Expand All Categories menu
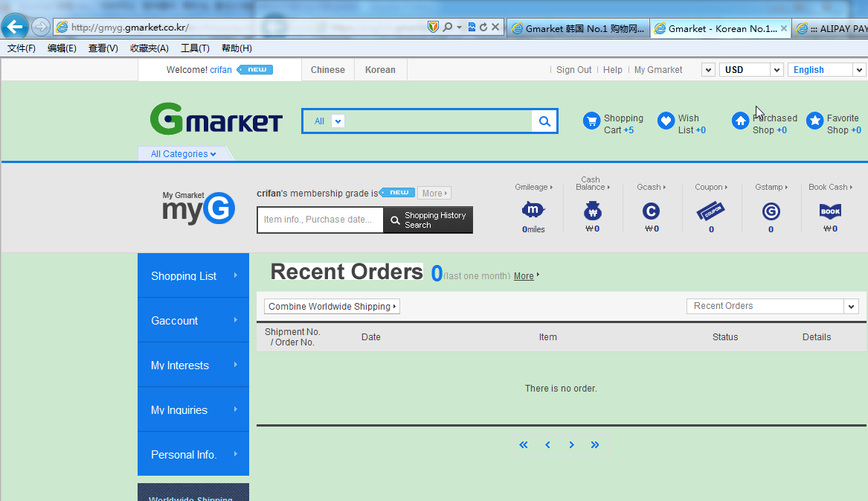The image size is (868, 501). click(183, 154)
